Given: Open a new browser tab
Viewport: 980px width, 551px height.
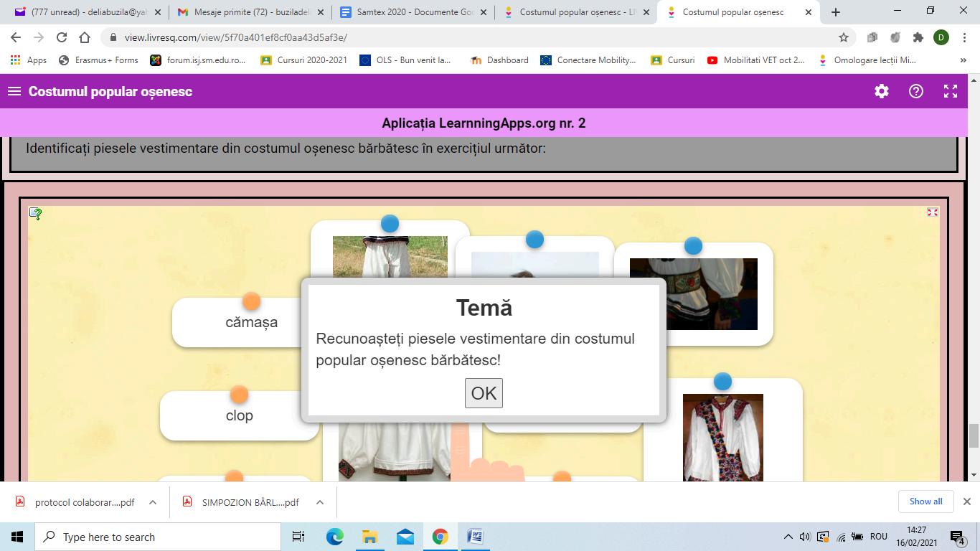Looking at the screenshot, I should (x=835, y=12).
